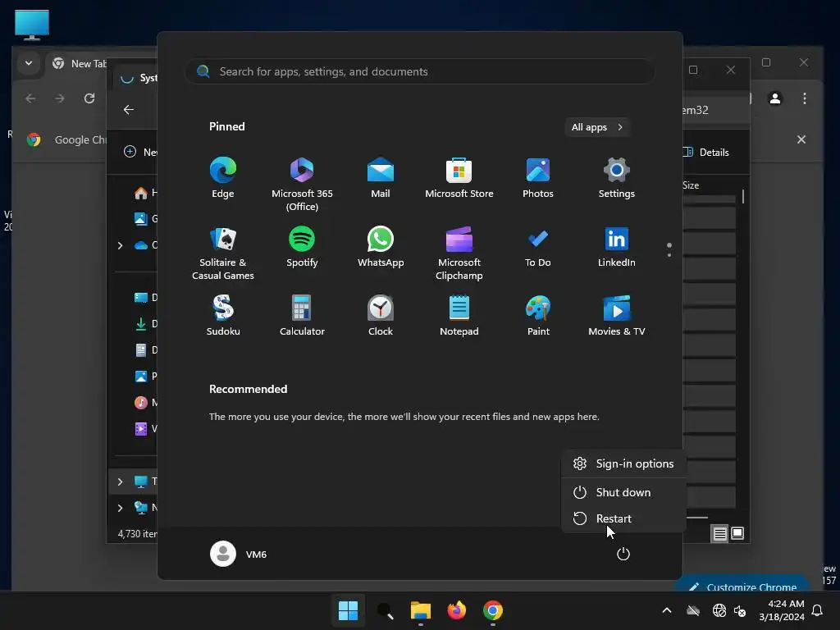Open the Clock app
Screen dimensions: 840x630
pyautogui.click(x=381, y=316)
